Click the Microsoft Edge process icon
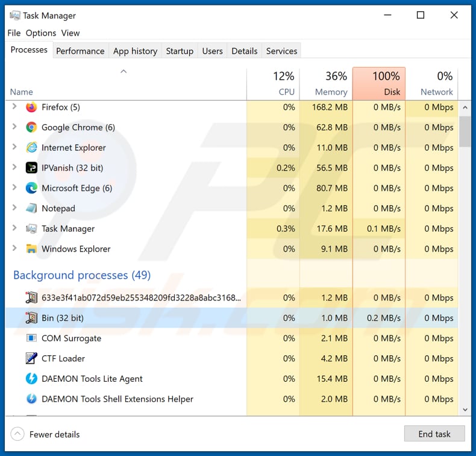 [x=31, y=188]
